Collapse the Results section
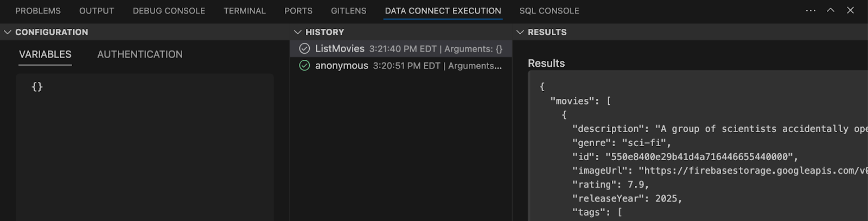868x221 pixels. pyautogui.click(x=520, y=32)
